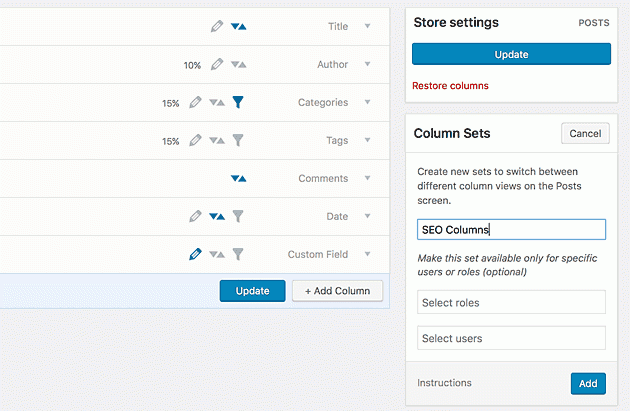Screen dimensions: 630x411
Task: Click the sort arrows icon in Author row
Action: tap(238, 64)
